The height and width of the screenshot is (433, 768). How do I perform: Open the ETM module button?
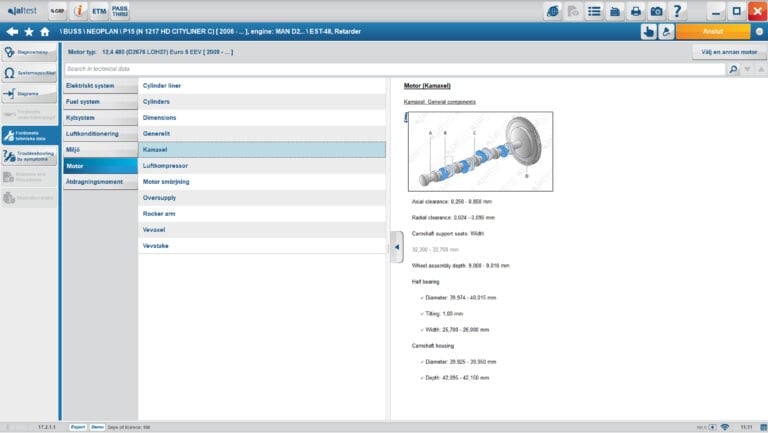[99, 11]
